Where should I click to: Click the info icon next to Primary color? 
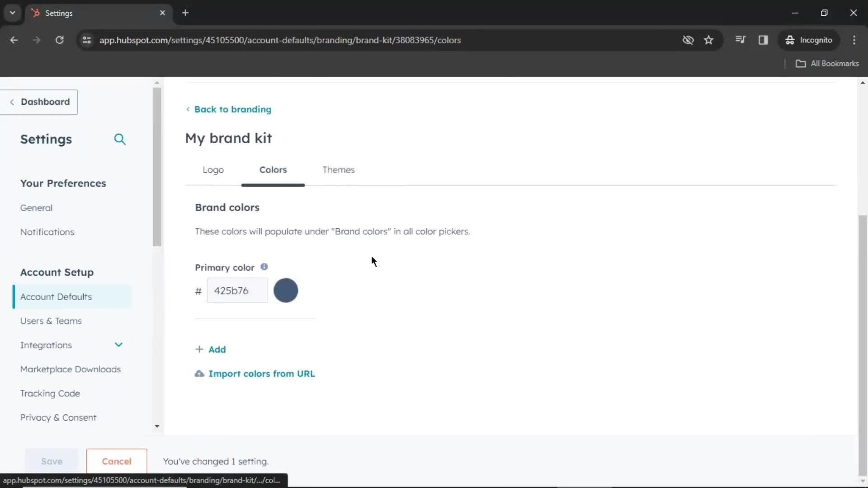pyautogui.click(x=264, y=266)
